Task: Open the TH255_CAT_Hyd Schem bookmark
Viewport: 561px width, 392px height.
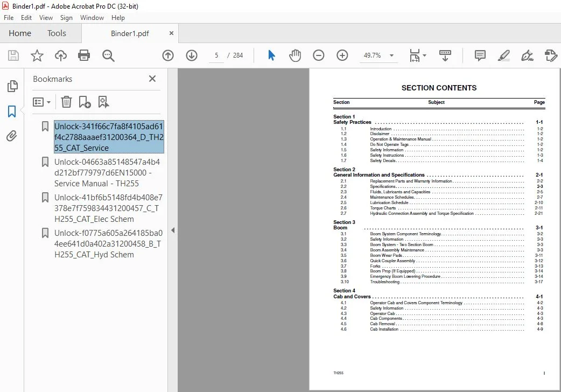Action: (x=108, y=244)
